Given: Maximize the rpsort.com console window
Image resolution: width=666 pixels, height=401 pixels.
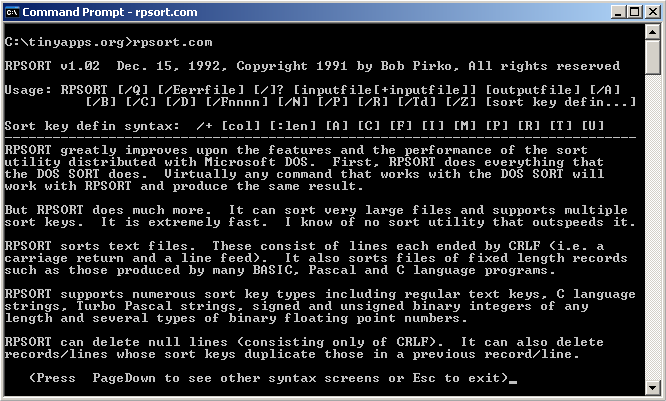Looking at the screenshot, I should (635, 12).
